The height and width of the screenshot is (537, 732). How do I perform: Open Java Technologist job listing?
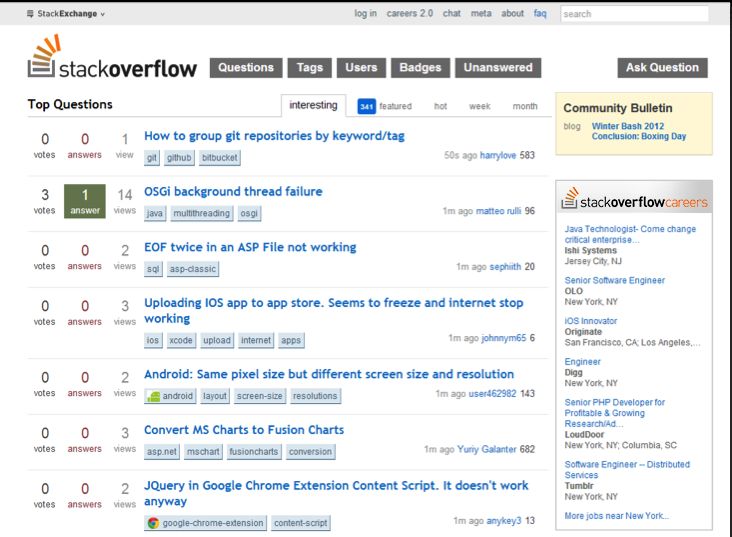[x=630, y=234]
